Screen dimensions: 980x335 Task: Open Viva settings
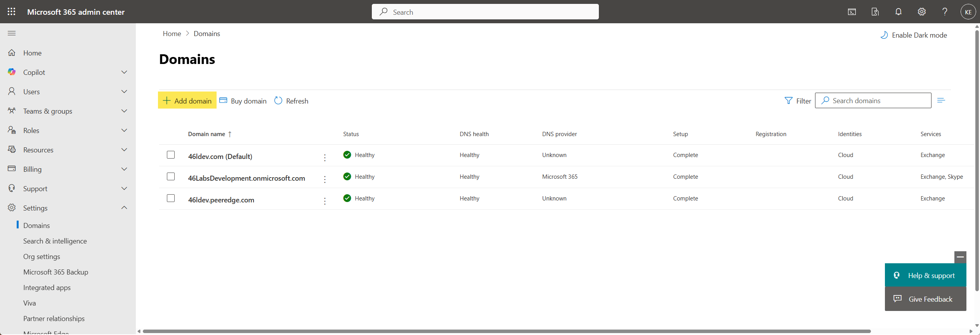coord(29,303)
